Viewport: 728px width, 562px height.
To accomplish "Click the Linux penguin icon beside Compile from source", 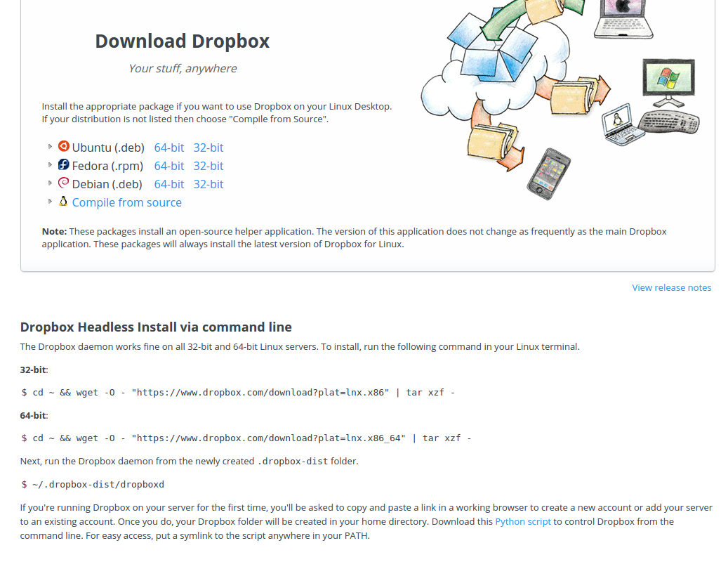I will coord(64,201).
